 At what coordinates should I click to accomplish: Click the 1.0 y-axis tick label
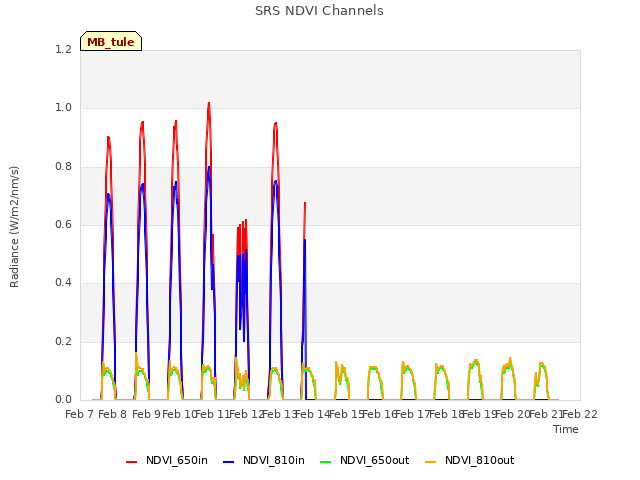[x=64, y=108]
